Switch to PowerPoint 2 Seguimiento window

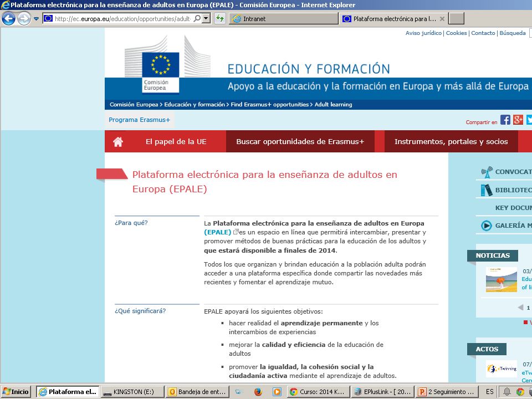(447, 392)
